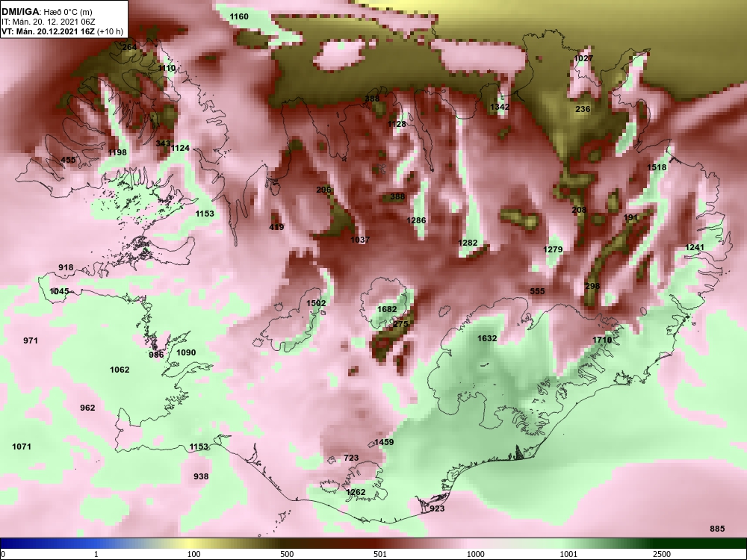Click the map value 723
Image resolution: width=747 pixels, height=560 pixels.
[x=351, y=458]
